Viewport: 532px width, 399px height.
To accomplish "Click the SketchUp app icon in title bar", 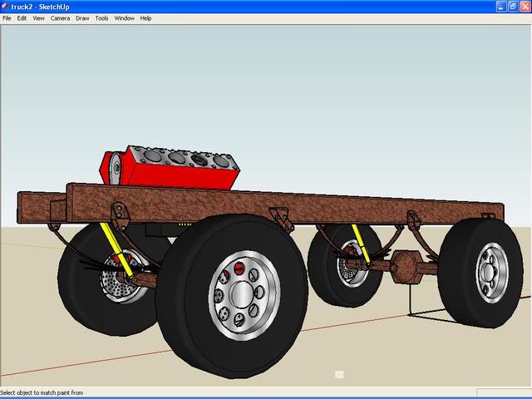I will click(5, 7).
